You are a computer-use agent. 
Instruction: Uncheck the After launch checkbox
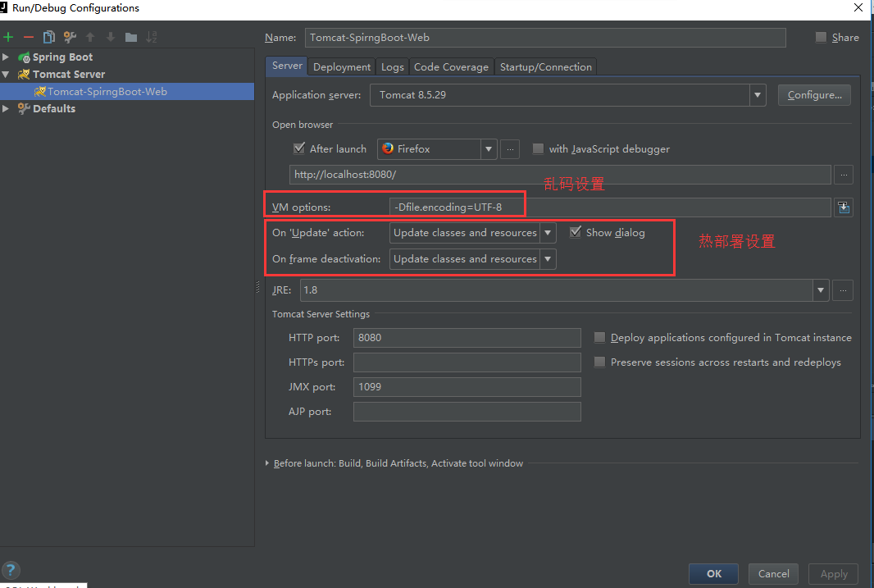(299, 148)
